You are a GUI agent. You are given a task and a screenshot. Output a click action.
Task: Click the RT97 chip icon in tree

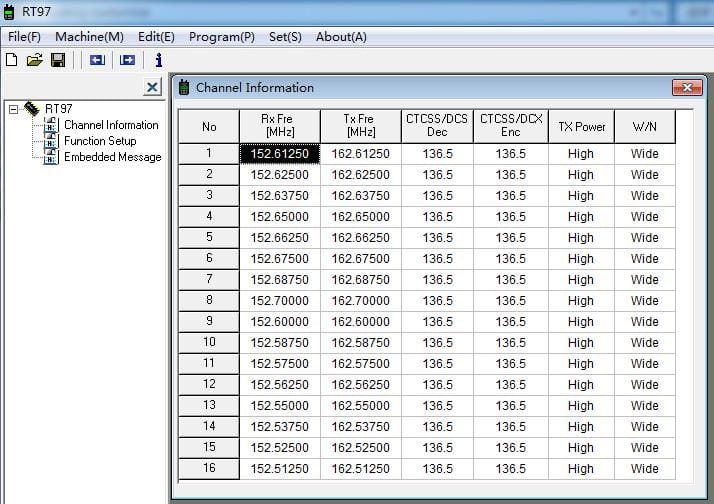(x=32, y=108)
